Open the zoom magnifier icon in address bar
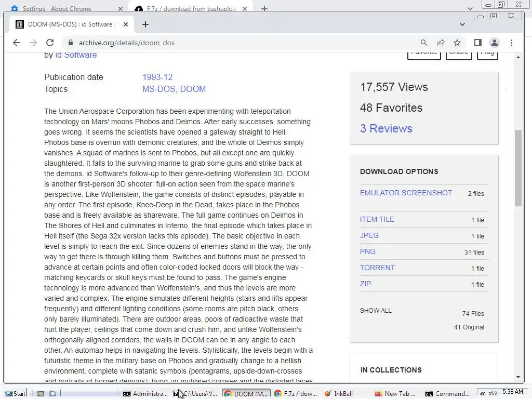Screen dimensions: 532x399 click(424, 43)
